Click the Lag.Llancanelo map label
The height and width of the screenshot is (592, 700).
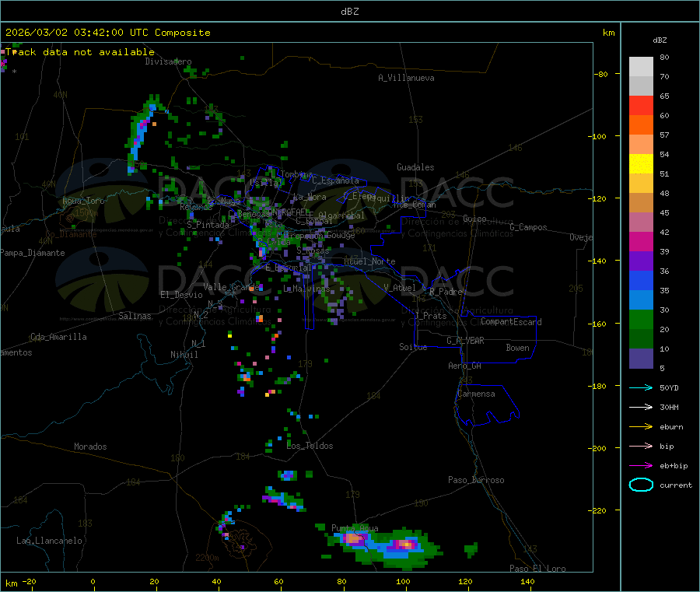pos(49,541)
